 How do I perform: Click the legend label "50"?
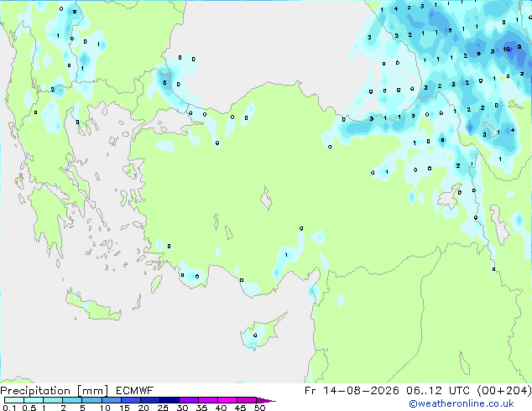click(259, 408)
